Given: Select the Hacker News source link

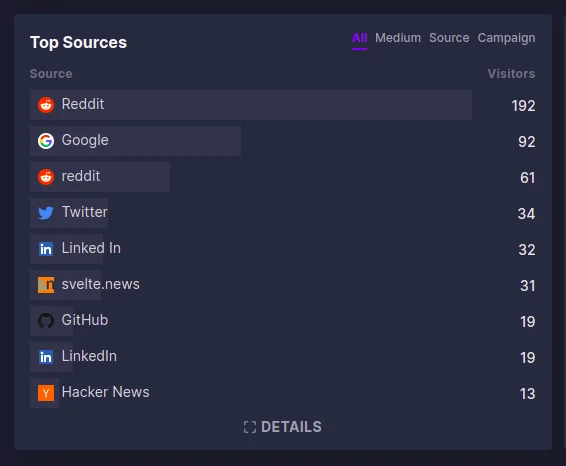Looking at the screenshot, I should pos(105,392).
